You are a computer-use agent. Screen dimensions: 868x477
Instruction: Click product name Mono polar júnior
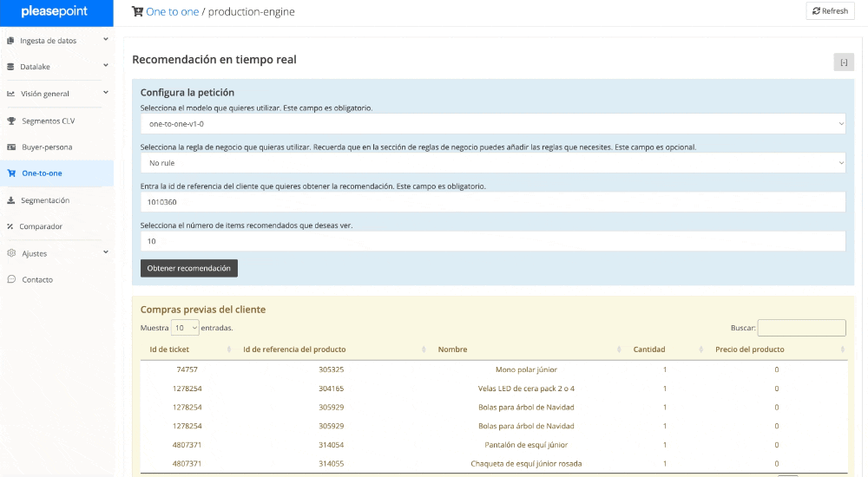coord(526,369)
